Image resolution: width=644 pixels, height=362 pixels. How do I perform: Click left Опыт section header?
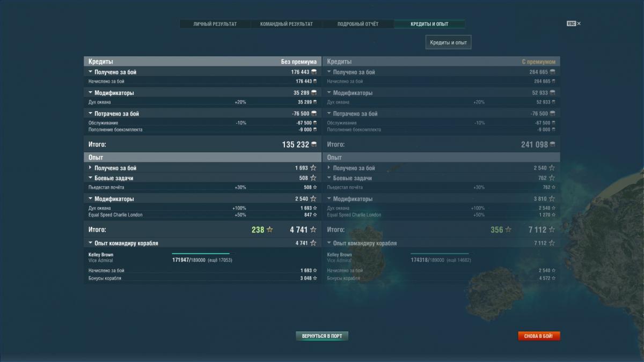(202, 157)
